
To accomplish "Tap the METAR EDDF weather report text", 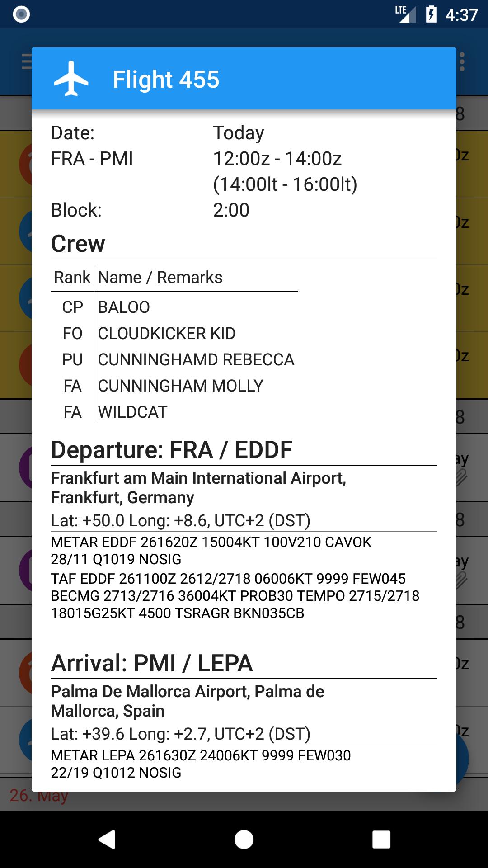I will (x=211, y=551).
